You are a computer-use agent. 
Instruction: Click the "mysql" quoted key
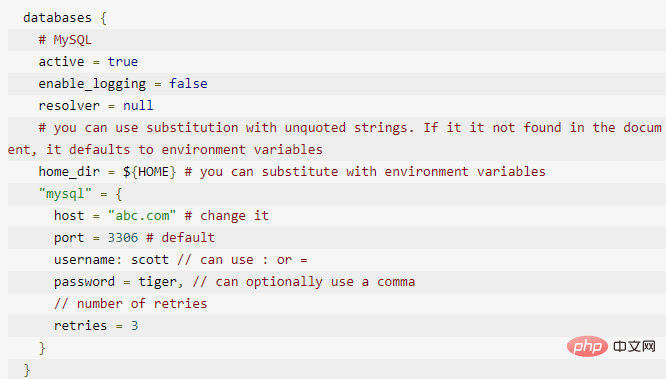[x=65, y=194]
